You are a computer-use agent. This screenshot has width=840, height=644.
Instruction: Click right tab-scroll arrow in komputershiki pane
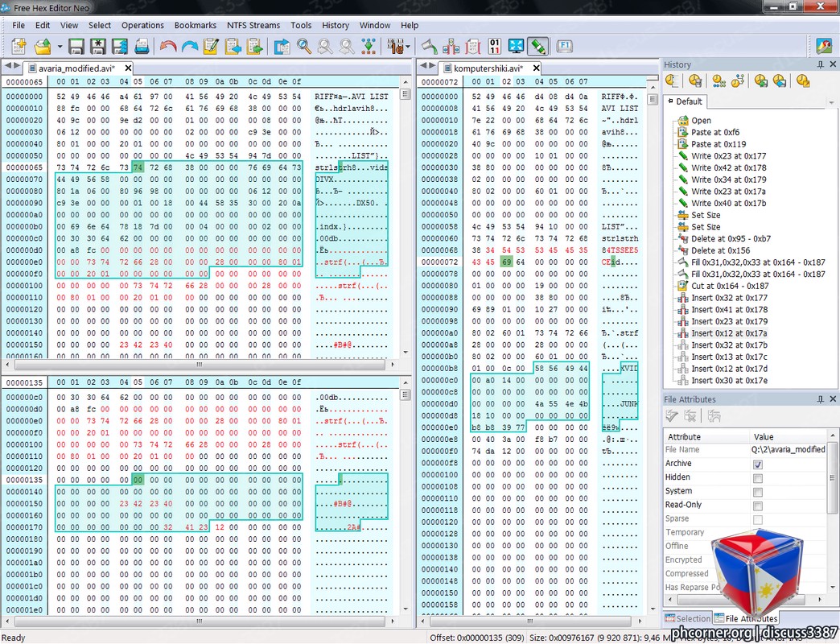432,65
